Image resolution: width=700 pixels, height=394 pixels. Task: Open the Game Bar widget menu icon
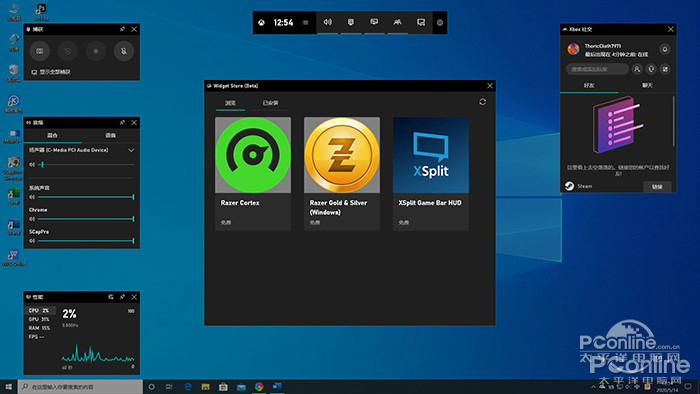305,23
